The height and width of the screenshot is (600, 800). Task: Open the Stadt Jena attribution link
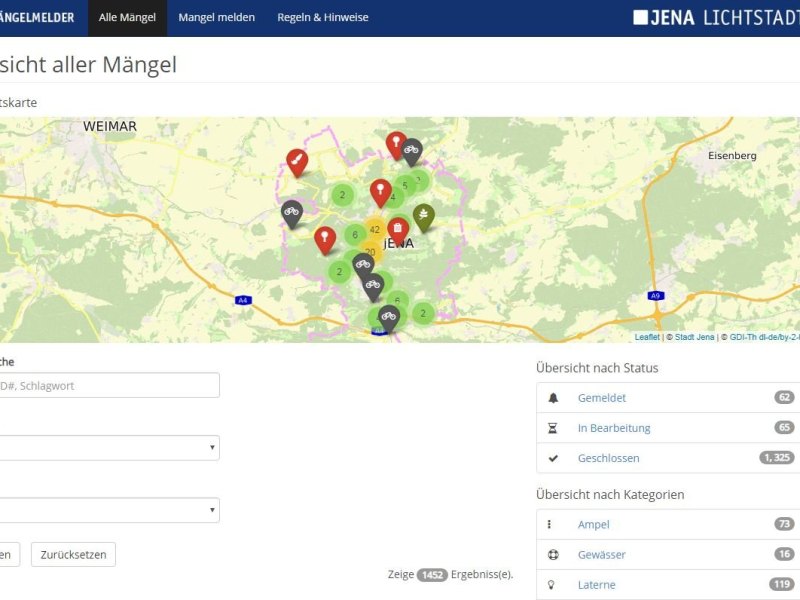[694, 337]
